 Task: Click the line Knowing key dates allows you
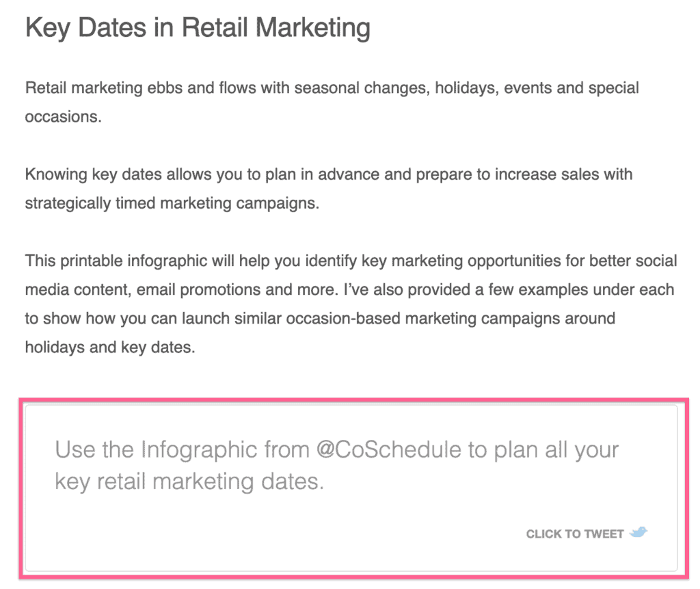[x=329, y=174]
